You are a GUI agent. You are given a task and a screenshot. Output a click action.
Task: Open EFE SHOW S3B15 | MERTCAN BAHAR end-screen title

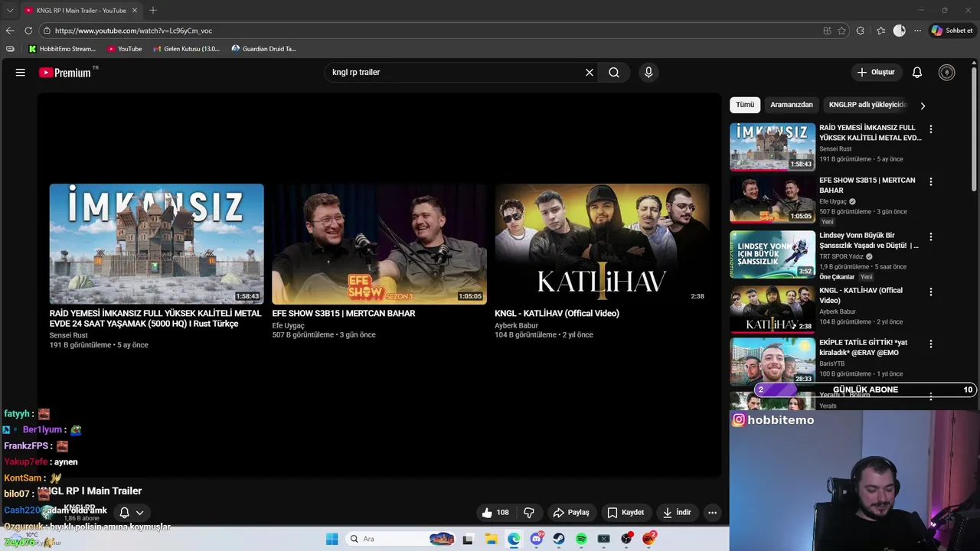tap(344, 313)
